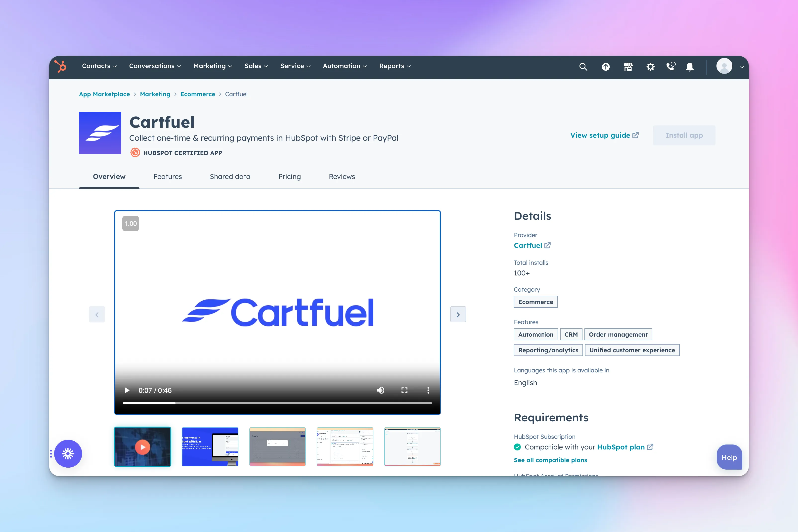Select the video thumbnail with play icon
Image resolution: width=798 pixels, height=532 pixels.
pos(142,447)
